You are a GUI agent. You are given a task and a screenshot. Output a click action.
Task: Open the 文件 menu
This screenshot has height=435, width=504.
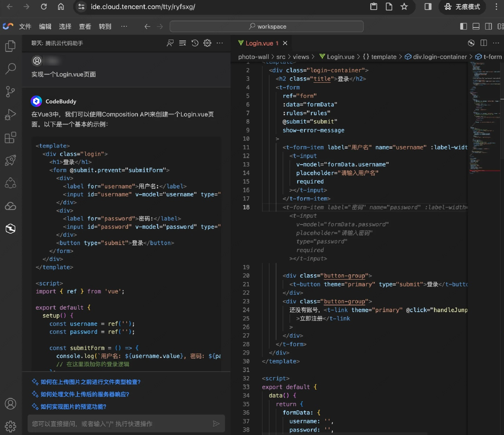pos(25,26)
